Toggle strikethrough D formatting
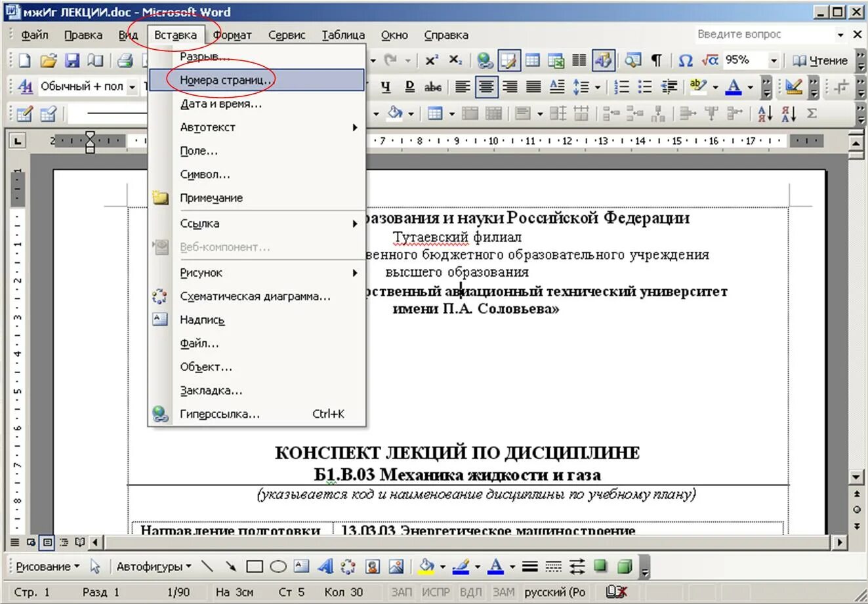This screenshot has height=604, width=868. (409, 87)
